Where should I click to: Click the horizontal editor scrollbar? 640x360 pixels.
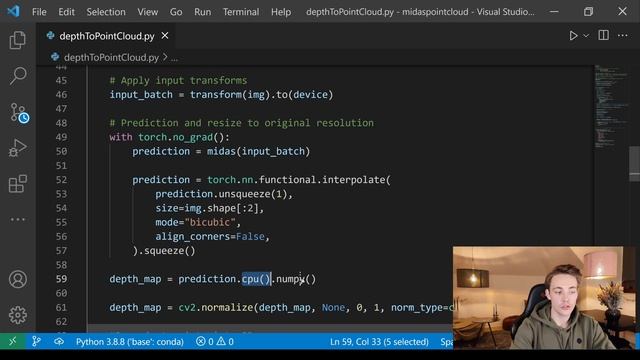269,329
